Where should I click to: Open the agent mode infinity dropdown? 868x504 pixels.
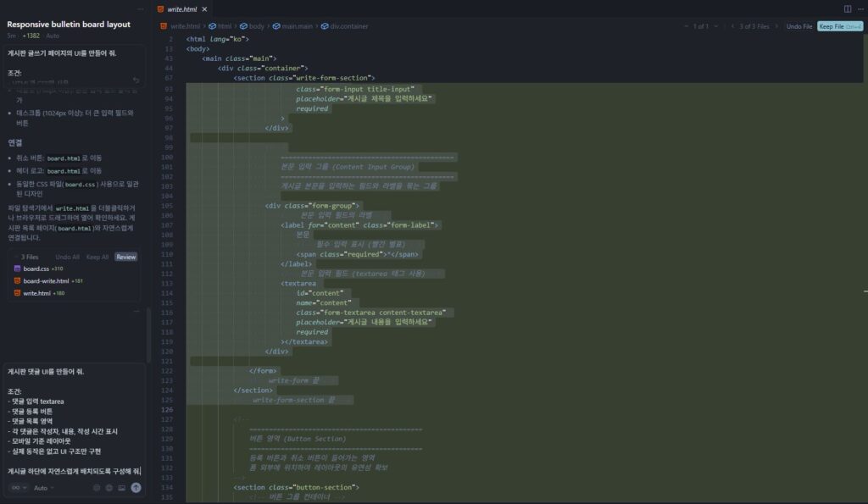[19, 487]
